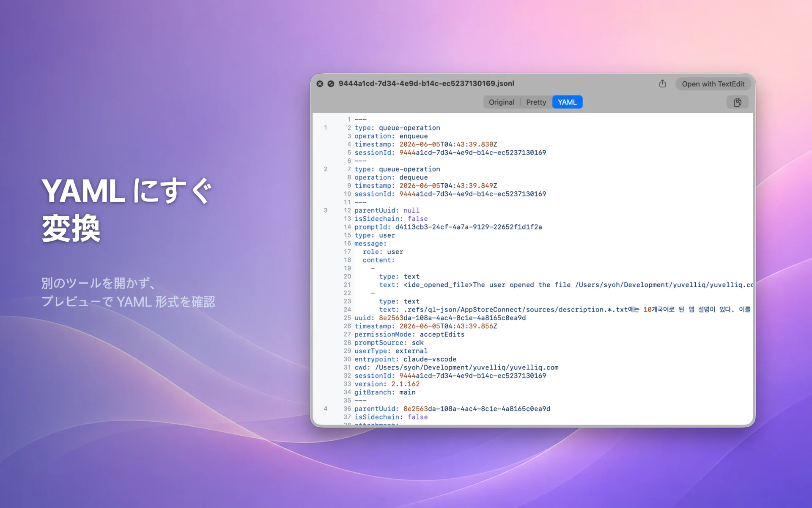
Task: Click 'promptSource: sdk' line
Action: pyautogui.click(x=389, y=342)
